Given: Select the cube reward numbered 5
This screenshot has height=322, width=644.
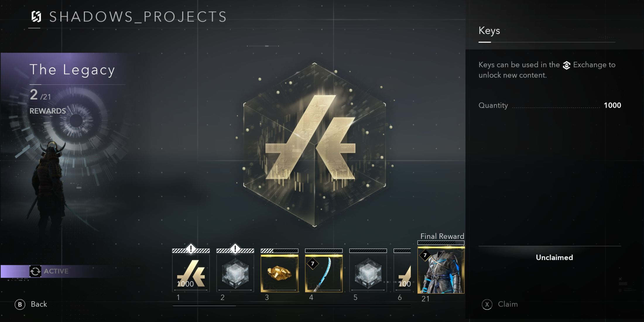Looking at the screenshot, I should [x=368, y=273].
